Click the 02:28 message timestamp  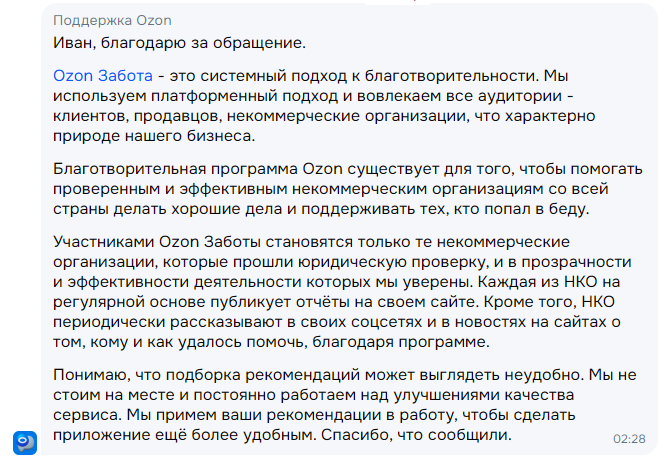pyautogui.click(x=629, y=439)
